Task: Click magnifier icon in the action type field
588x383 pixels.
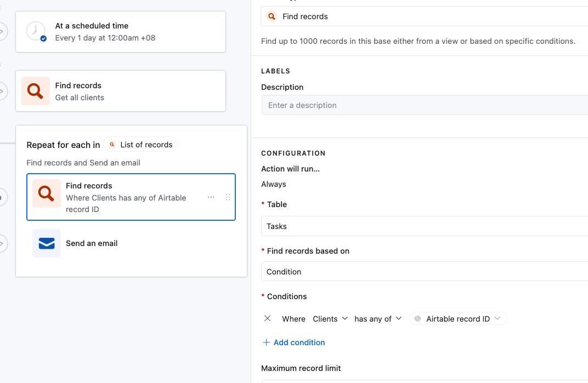Action: tap(272, 16)
